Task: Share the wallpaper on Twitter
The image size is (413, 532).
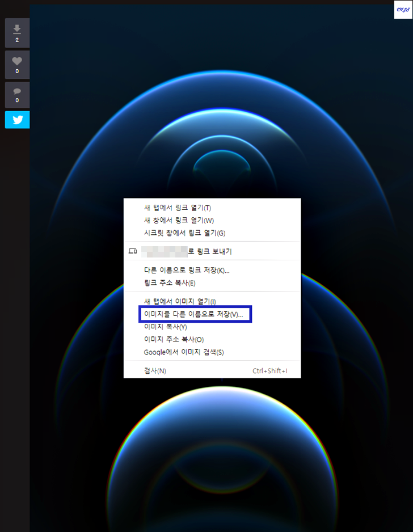Action: [x=17, y=120]
